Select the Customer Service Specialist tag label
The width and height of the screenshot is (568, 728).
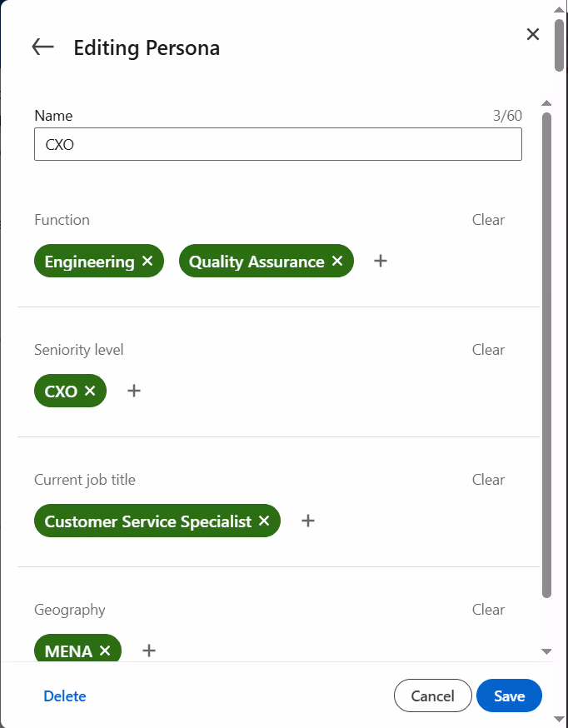click(x=148, y=521)
